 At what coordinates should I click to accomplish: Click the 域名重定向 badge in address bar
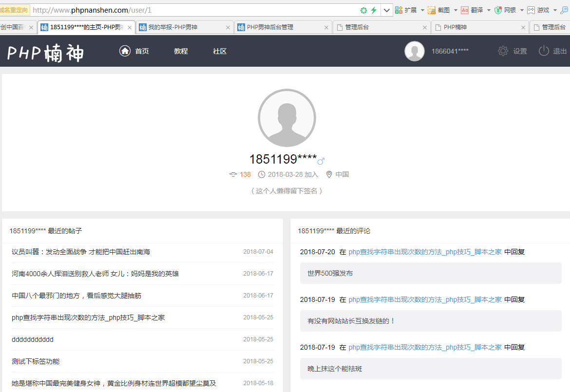tap(14, 10)
